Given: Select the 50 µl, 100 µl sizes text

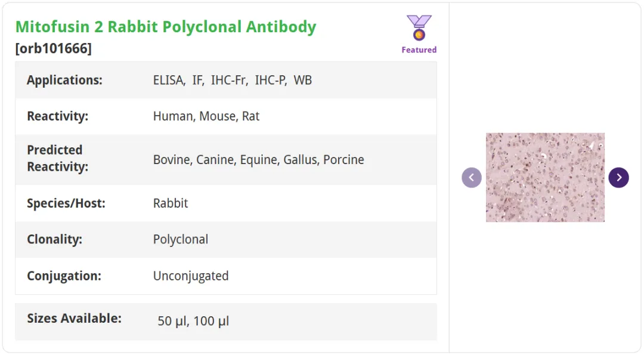Looking at the screenshot, I should pyautogui.click(x=193, y=321).
